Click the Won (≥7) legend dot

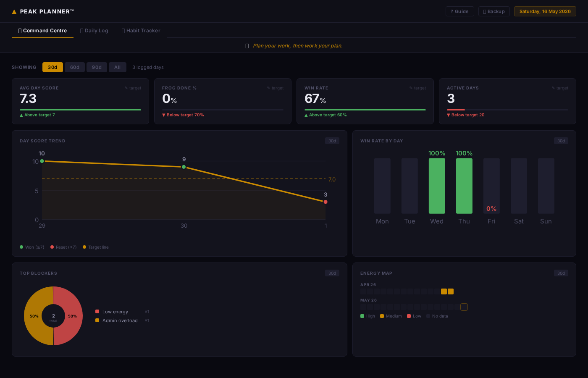click(21, 247)
